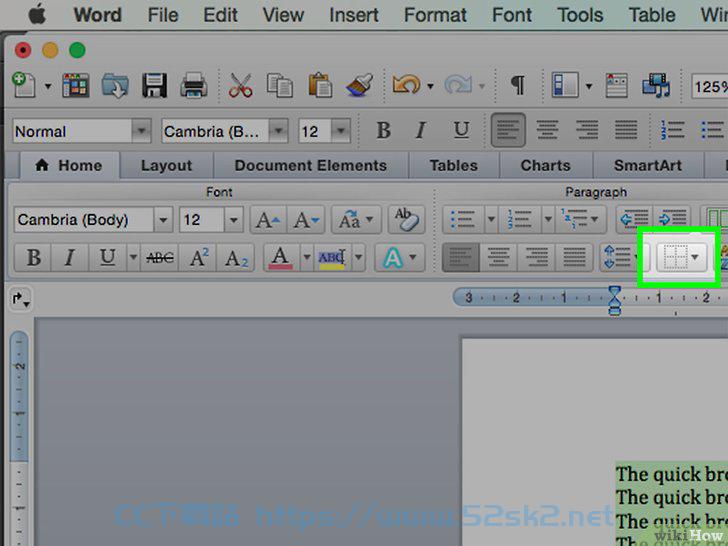Toggle Underline in ribbon Font group
Screen dimensions: 728x546
[108, 257]
